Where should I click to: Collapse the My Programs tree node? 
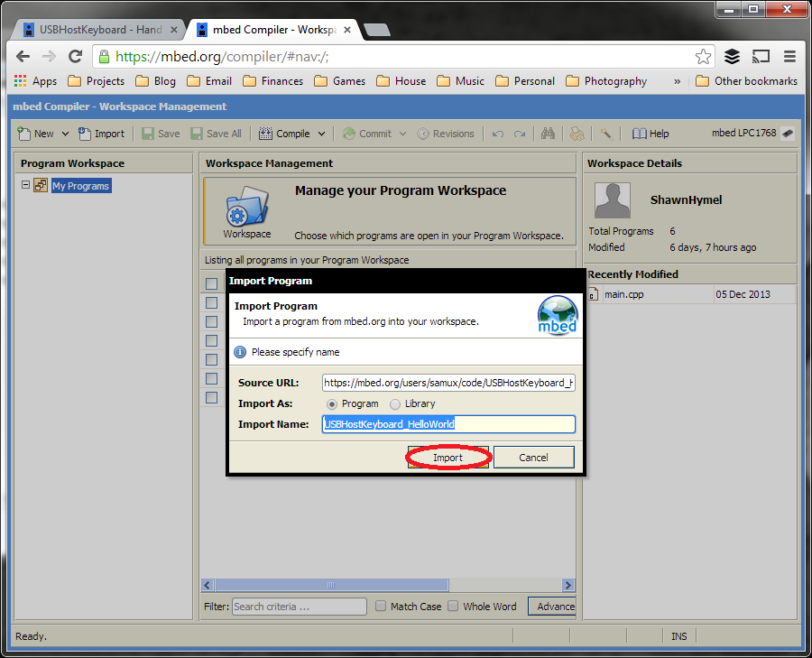point(25,184)
